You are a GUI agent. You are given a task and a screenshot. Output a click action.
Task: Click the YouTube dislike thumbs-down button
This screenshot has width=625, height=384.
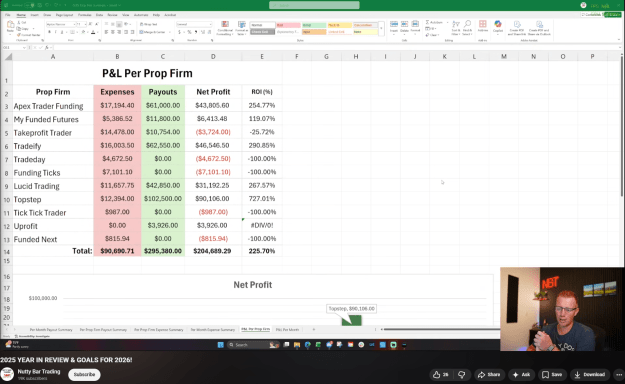click(462, 374)
